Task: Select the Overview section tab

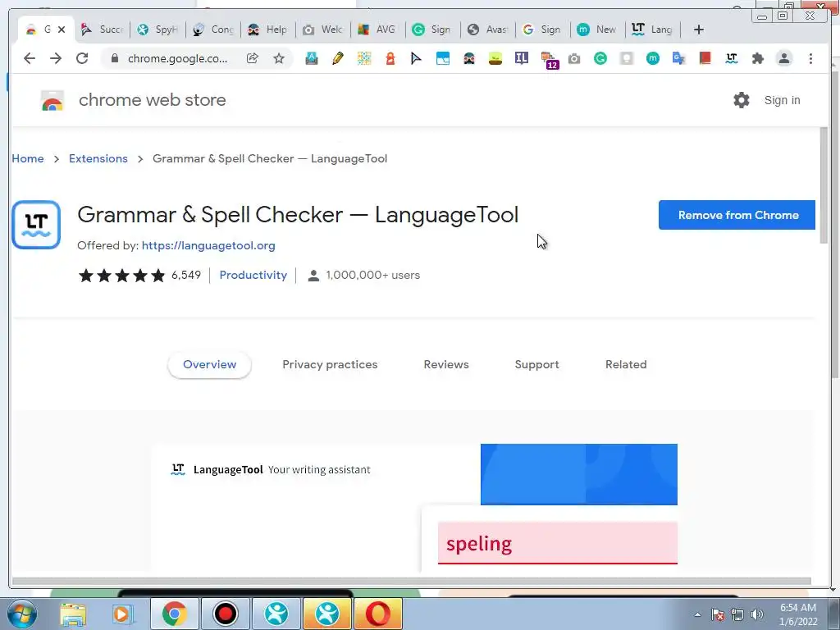Action: point(209,364)
